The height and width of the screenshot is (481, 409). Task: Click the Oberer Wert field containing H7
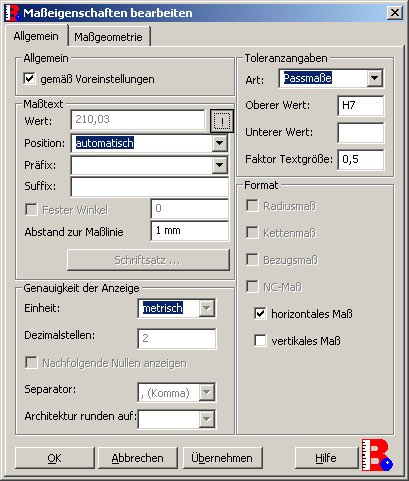(x=360, y=106)
